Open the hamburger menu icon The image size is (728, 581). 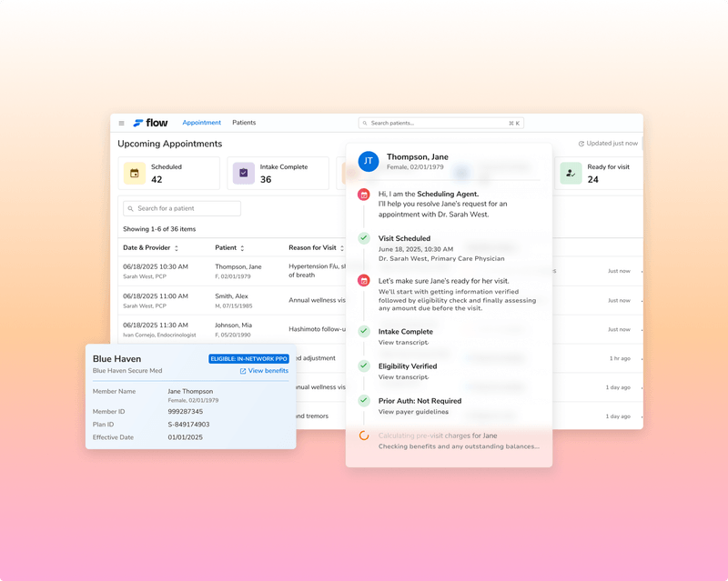tap(121, 123)
